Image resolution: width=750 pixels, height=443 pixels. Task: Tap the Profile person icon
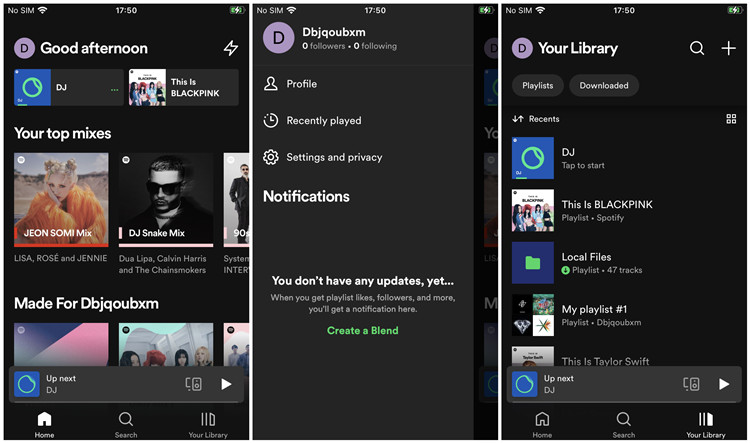pyautogui.click(x=271, y=84)
